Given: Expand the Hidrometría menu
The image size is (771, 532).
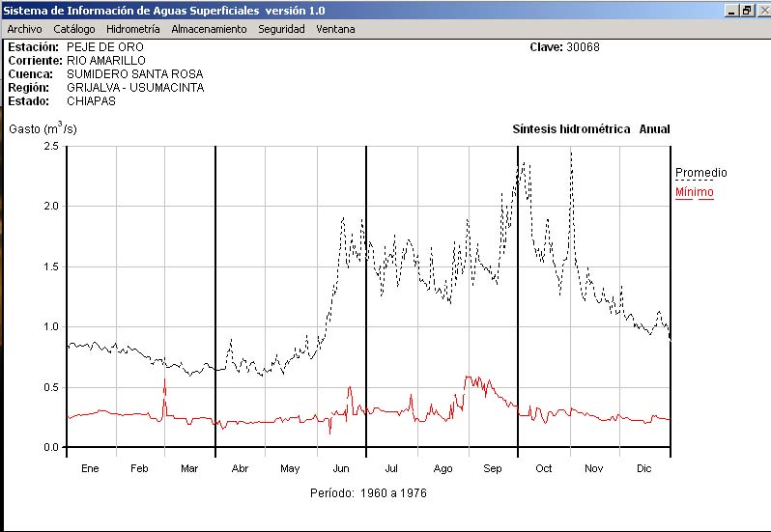Looking at the screenshot, I should click(x=133, y=29).
